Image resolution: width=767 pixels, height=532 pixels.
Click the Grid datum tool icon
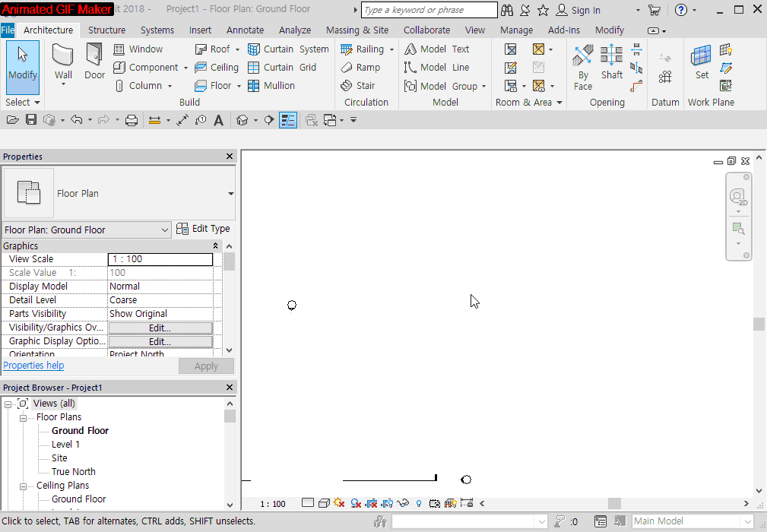point(665,77)
